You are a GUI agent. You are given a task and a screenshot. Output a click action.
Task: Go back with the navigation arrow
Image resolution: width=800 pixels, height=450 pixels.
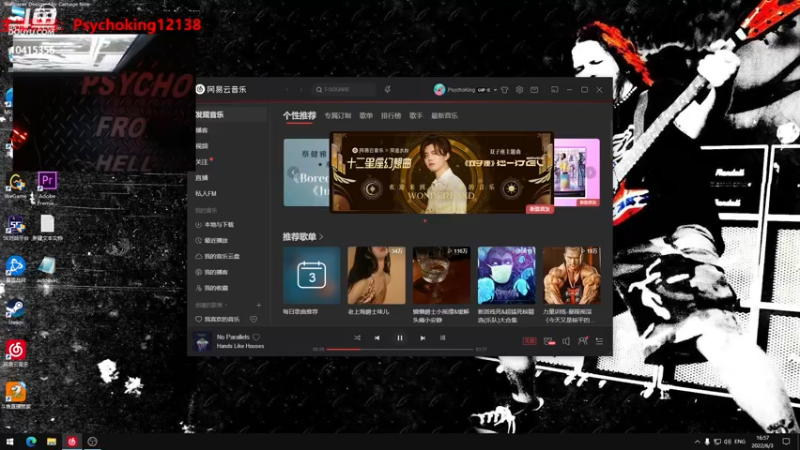coord(287,89)
